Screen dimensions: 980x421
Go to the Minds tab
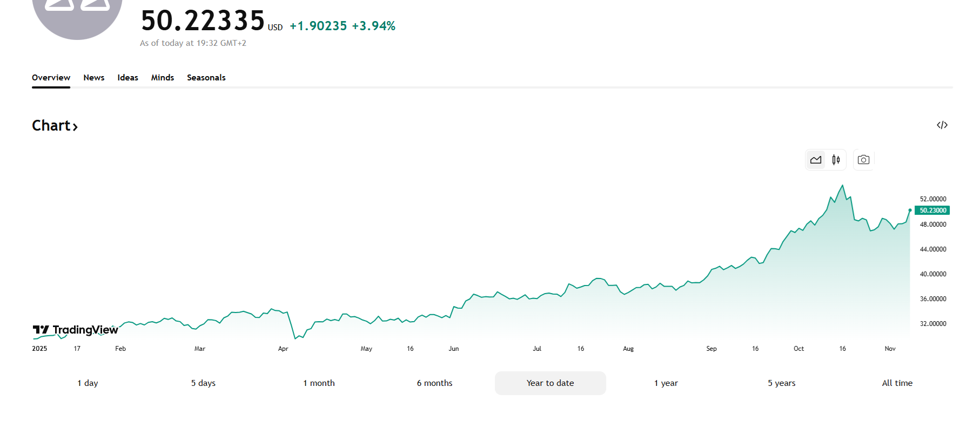coord(163,78)
